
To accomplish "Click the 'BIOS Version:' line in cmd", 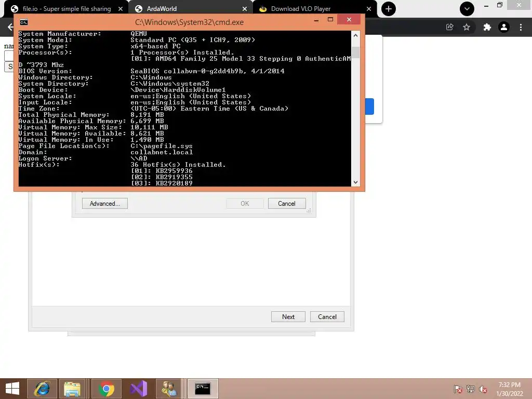I will point(151,71).
